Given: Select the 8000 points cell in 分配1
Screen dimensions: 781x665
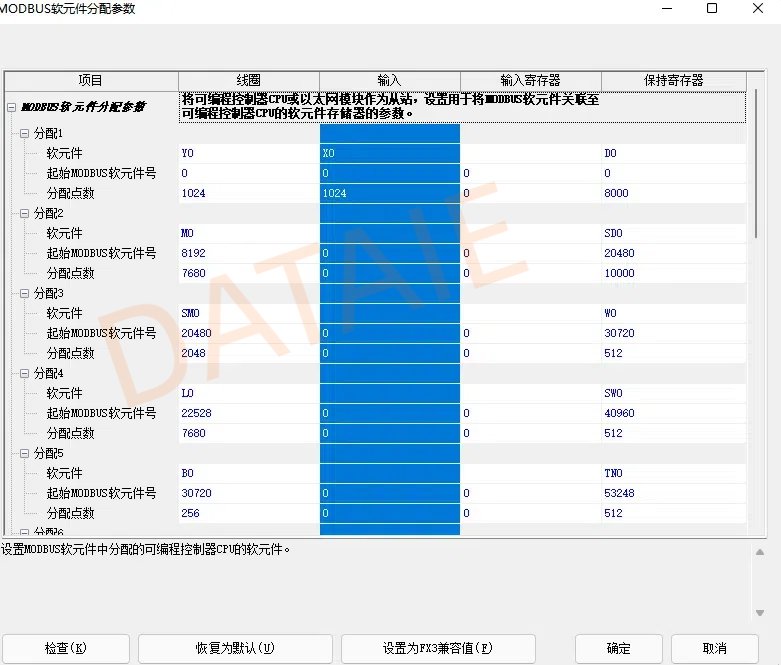Looking at the screenshot, I should [x=674, y=193].
